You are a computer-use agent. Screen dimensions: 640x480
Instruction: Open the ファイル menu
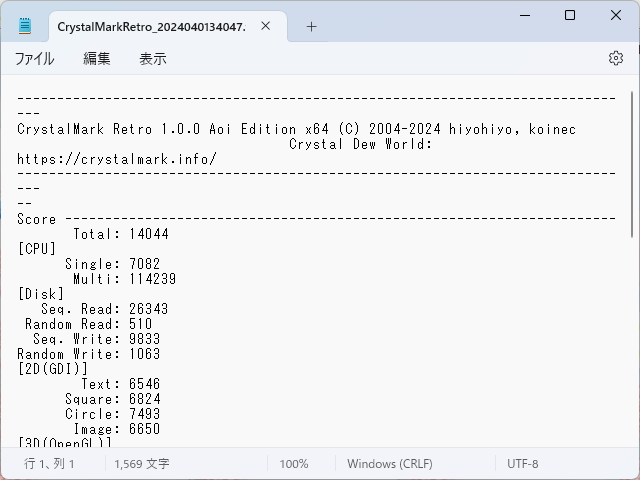tap(34, 59)
